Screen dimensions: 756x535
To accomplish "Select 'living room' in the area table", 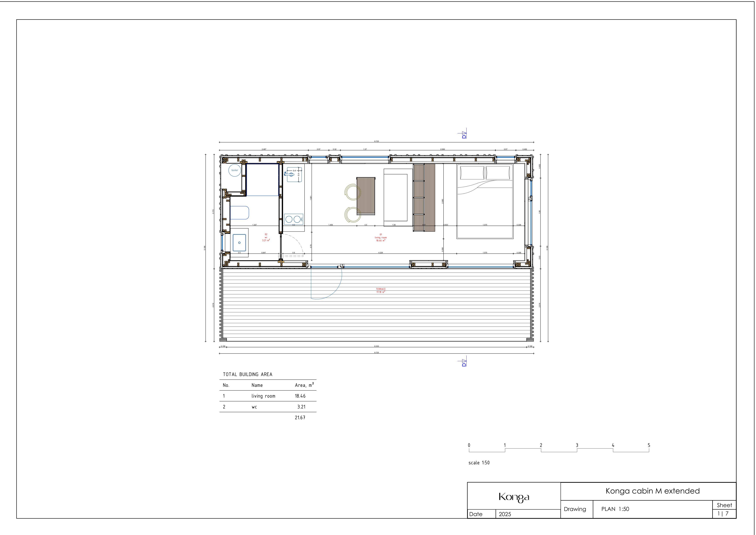I will [263, 396].
